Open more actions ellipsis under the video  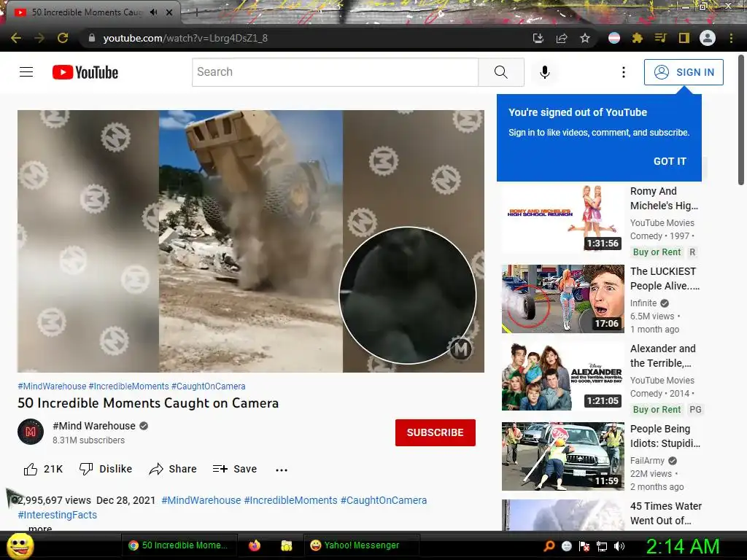[x=282, y=470]
